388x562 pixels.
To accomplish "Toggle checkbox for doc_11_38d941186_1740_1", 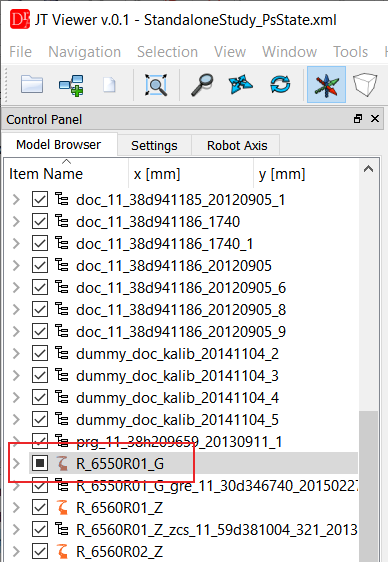I will tap(40, 243).
